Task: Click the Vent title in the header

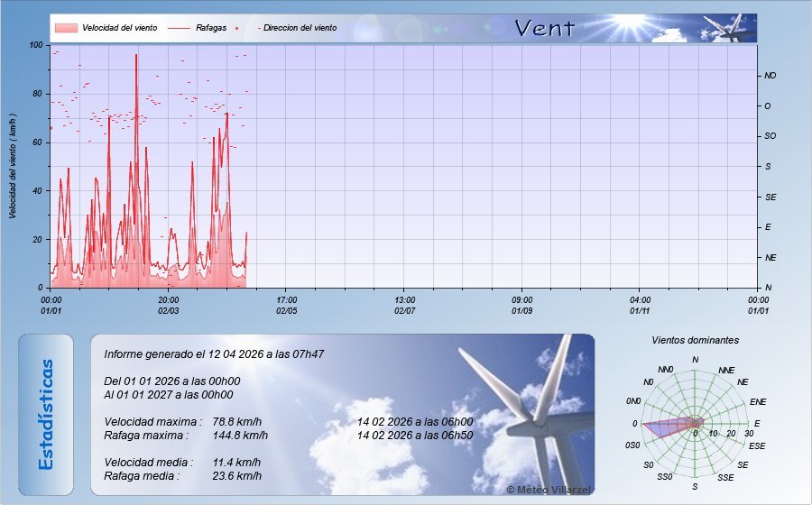Action: pyautogui.click(x=544, y=29)
